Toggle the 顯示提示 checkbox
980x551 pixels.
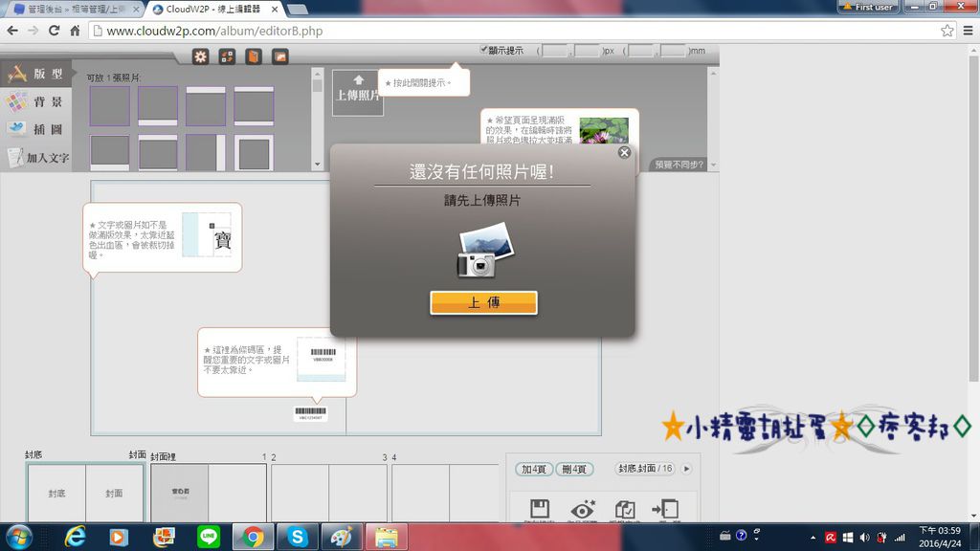[483, 50]
